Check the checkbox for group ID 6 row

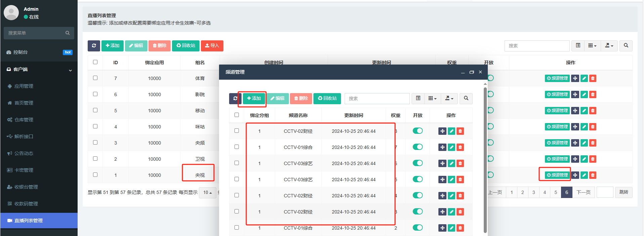95,94
